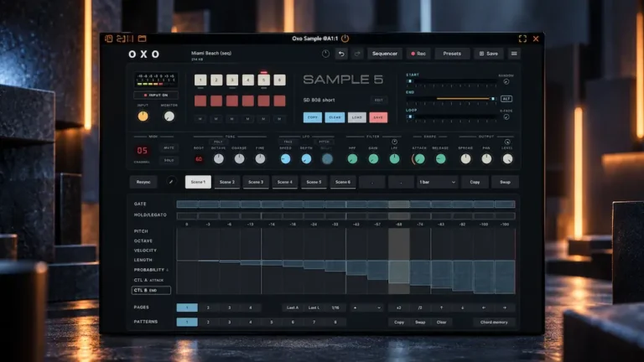This screenshot has height=362, width=644.
Task: Select the CTL B END lane
Action: tap(151, 290)
